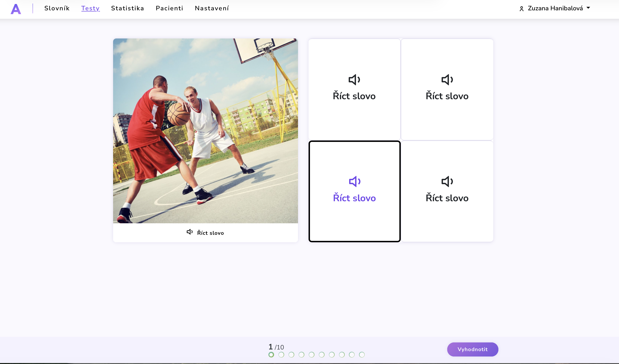Click the basketball players photo
619x364 pixels.
pyautogui.click(x=205, y=131)
